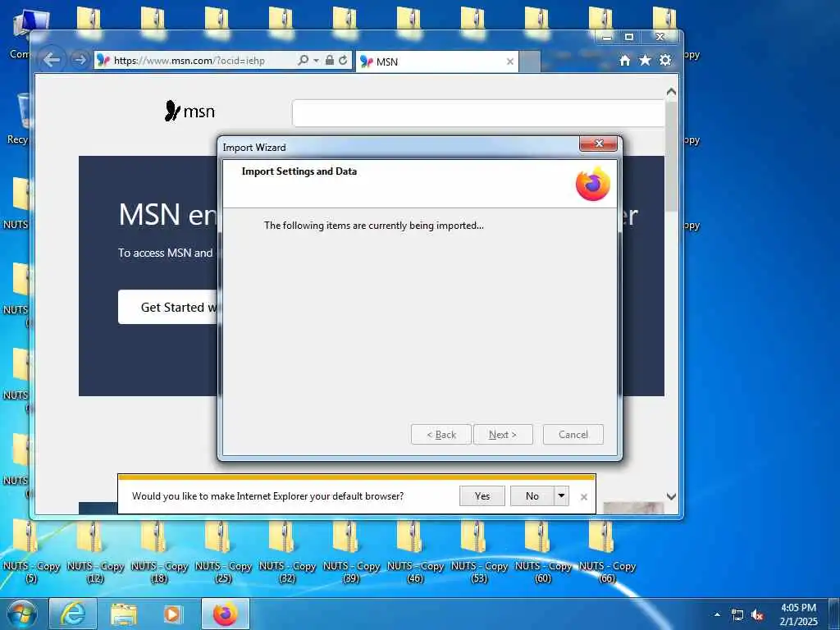Show hidden icons in system tray

[x=717, y=615]
